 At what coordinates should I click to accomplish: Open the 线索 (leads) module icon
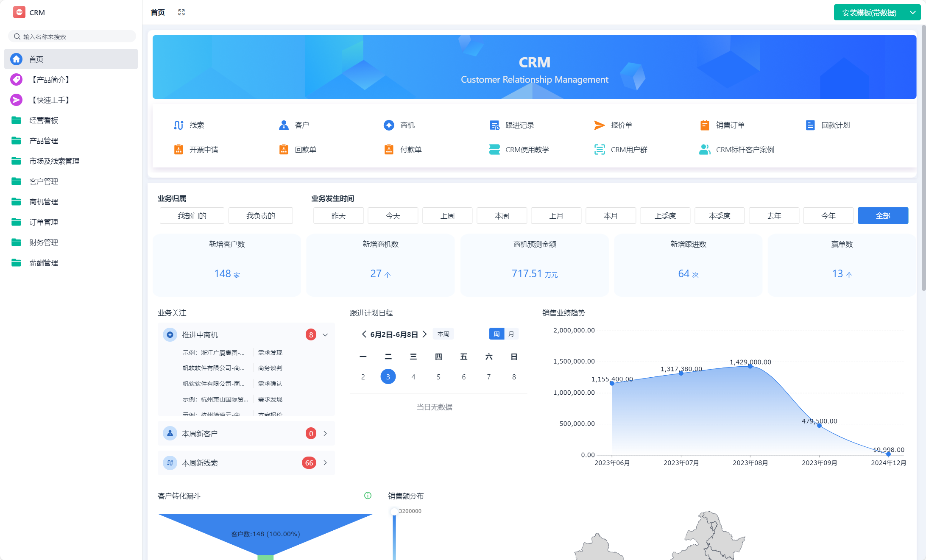(x=178, y=125)
